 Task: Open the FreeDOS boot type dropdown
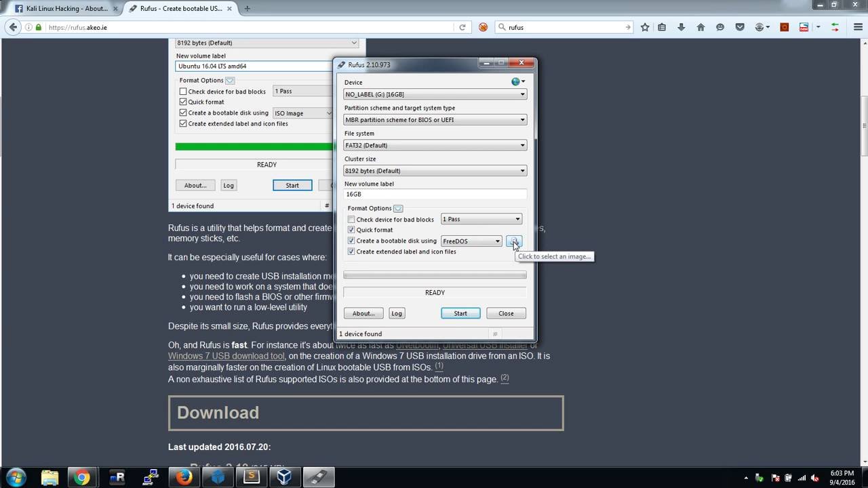pos(471,241)
